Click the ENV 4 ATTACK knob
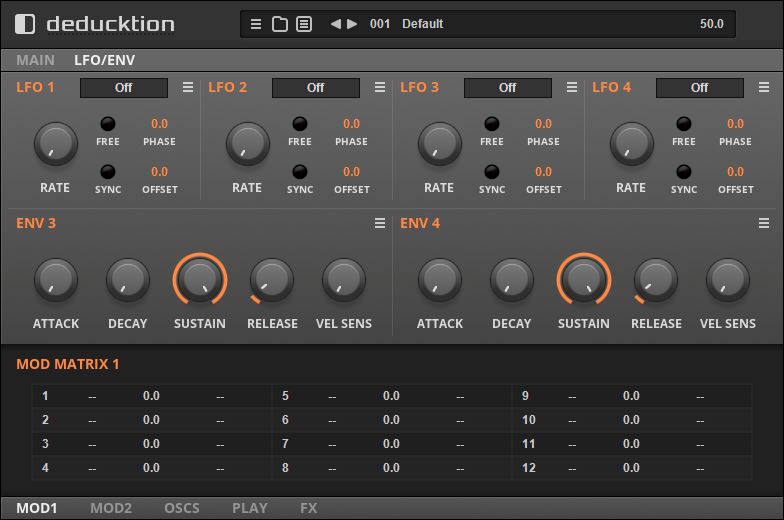This screenshot has height=520, width=784. click(440, 280)
